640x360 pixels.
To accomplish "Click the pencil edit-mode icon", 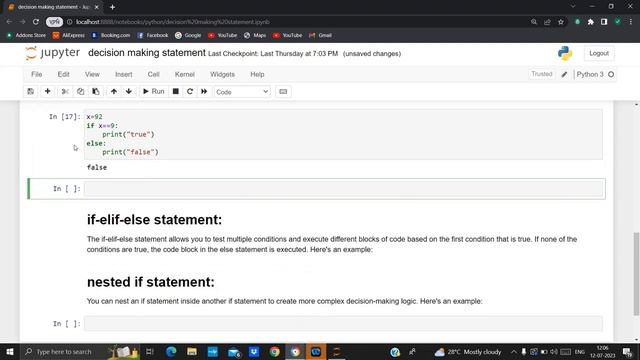I will pyautogui.click(x=564, y=74).
